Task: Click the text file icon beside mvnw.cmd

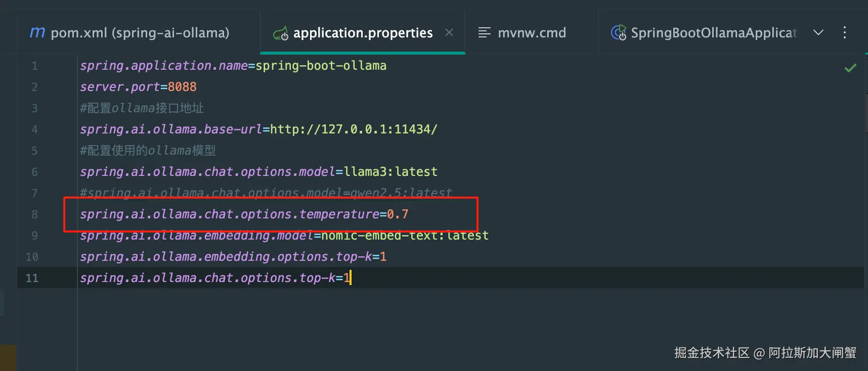Action: pos(484,33)
